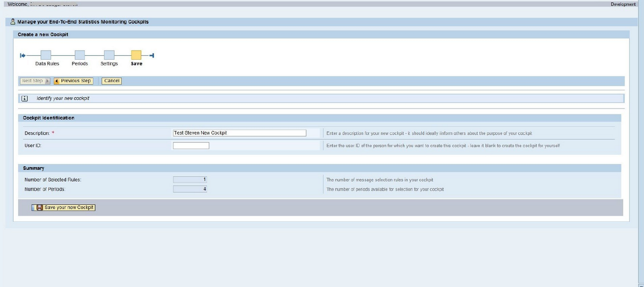Click the 'Periods' step label
This screenshot has width=644, height=287.
[x=79, y=64]
